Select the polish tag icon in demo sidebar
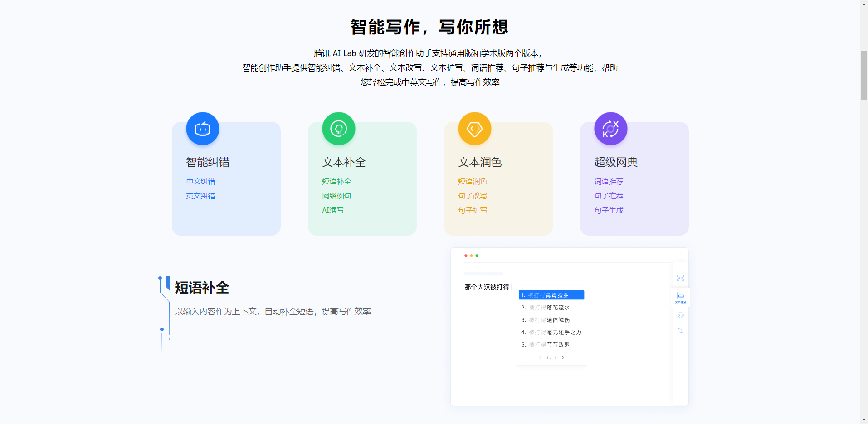Screen dimensions: 868x424 pos(680,315)
